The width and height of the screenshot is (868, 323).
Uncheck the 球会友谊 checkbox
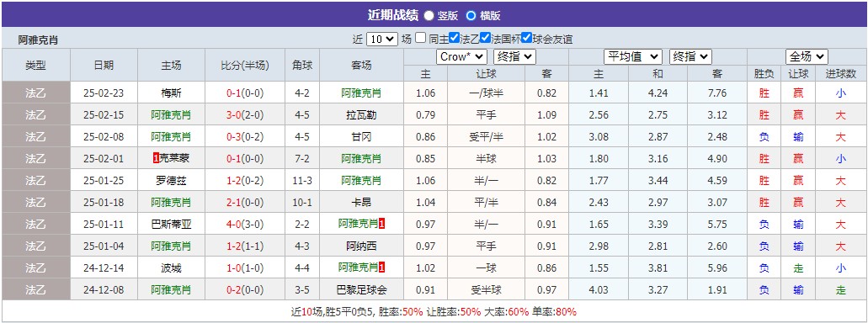pyautogui.click(x=526, y=38)
